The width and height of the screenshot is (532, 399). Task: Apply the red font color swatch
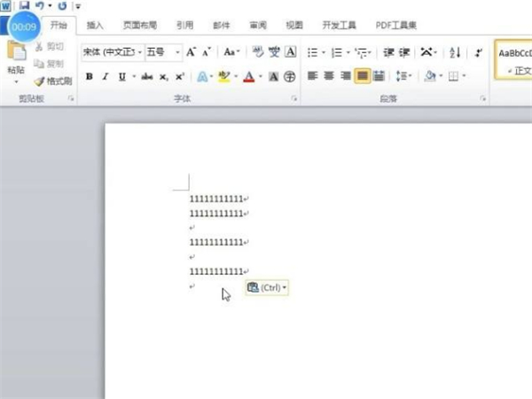coord(249,76)
